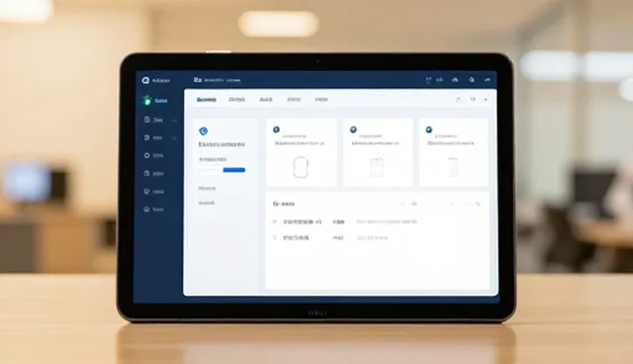Open the second sidebar item's document icon
The height and width of the screenshot is (364, 633).
pos(147,120)
